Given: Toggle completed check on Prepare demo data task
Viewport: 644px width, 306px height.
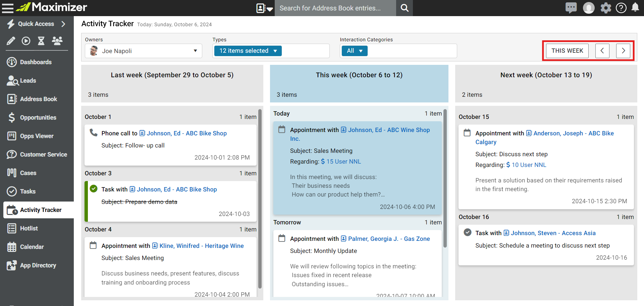Looking at the screenshot, I should click(94, 189).
